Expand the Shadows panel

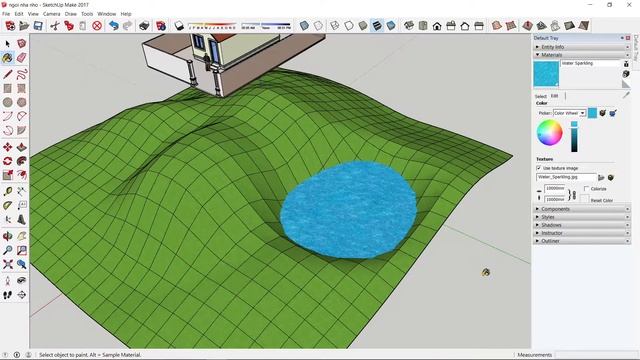coord(581,225)
